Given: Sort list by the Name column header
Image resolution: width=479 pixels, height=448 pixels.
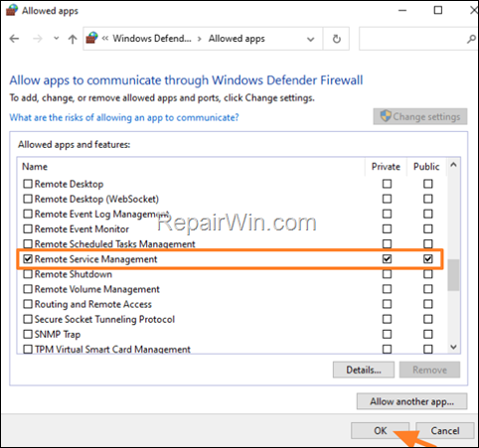Looking at the screenshot, I should (35, 166).
